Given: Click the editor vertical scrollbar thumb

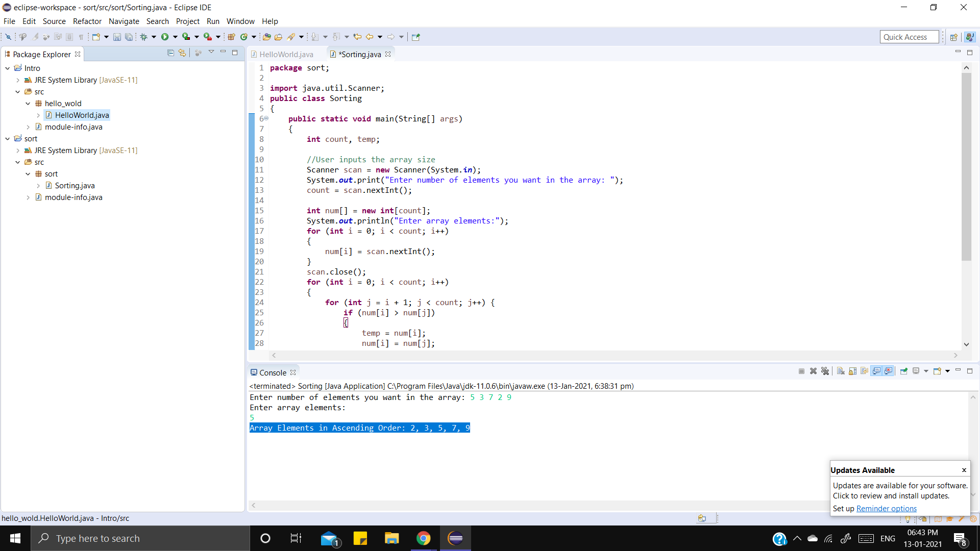Looking at the screenshot, I should (966, 167).
